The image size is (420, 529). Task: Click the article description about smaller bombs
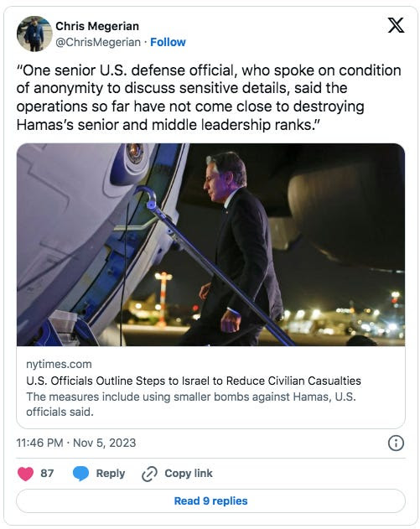[x=191, y=404]
